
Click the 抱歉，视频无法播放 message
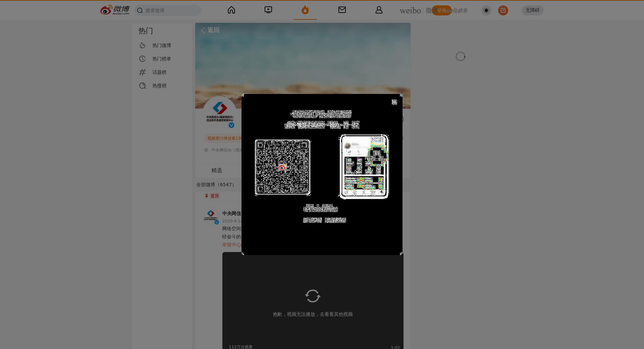point(313,314)
